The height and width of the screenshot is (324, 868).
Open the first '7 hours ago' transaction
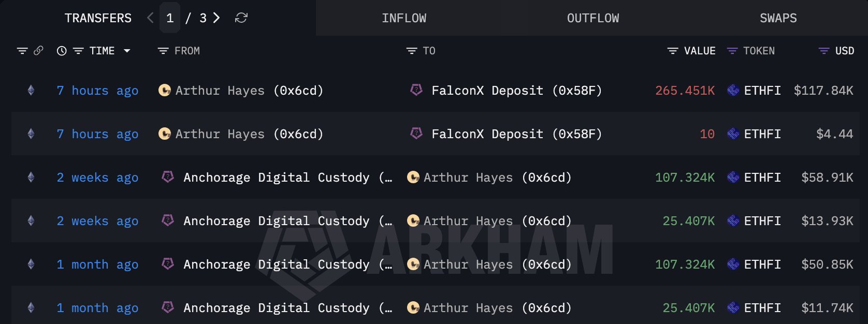(x=97, y=91)
